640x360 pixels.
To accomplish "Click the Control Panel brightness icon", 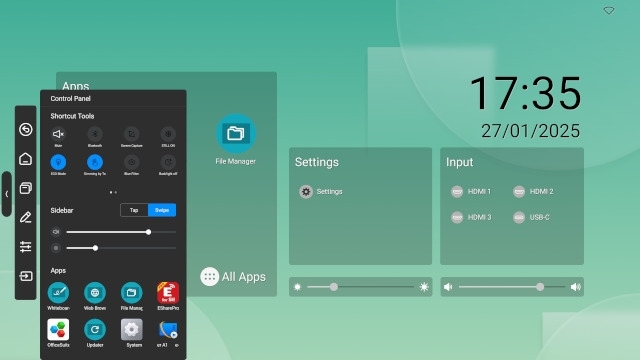I will (x=56, y=248).
